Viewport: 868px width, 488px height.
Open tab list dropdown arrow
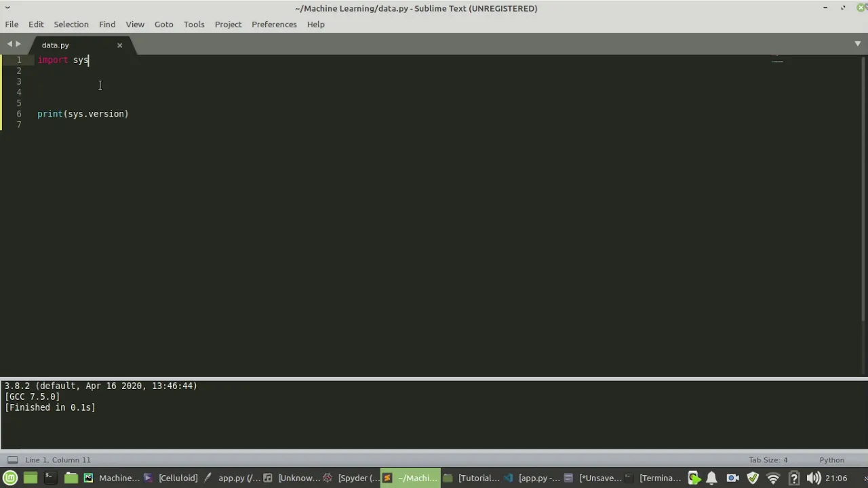tap(858, 44)
